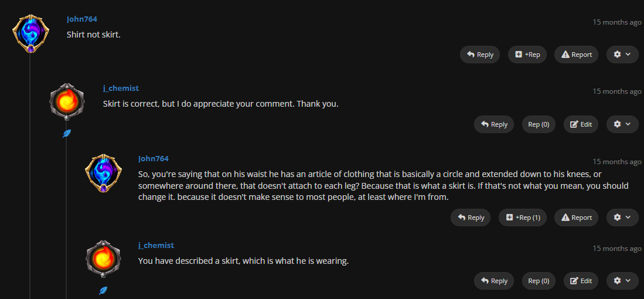Report John764's long comment about skirts
The width and height of the screenshot is (644, 299).
click(x=576, y=218)
